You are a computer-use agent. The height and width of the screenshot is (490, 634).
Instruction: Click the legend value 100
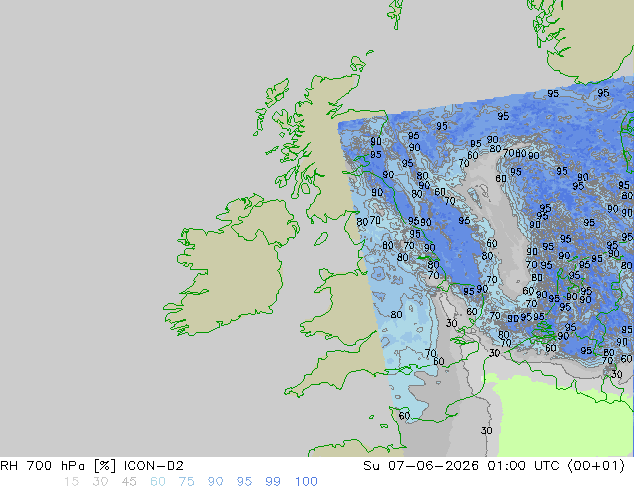tap(306, 482)
